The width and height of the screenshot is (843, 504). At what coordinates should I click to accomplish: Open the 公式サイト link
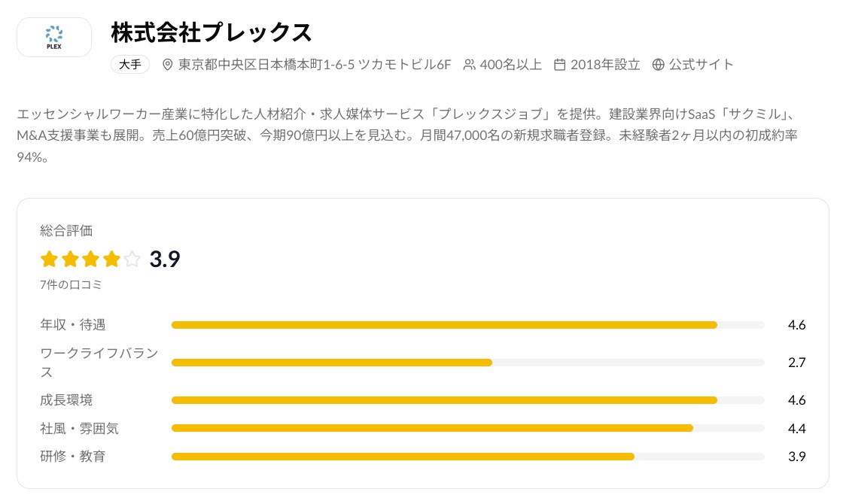pos(700,65)
